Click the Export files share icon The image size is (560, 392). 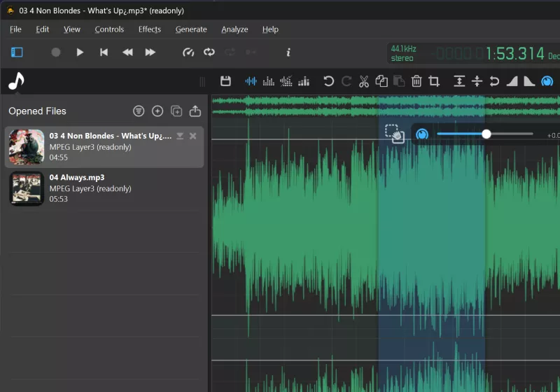click(x=195, y=111)
